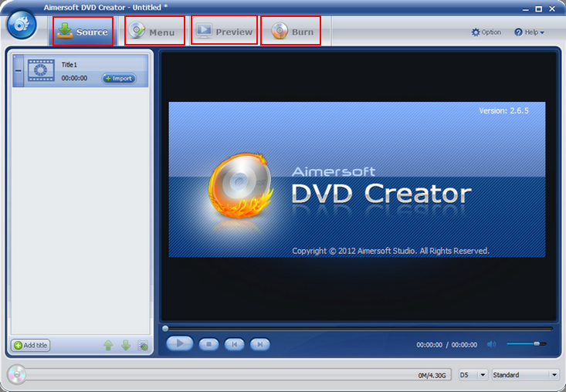This screenshot has height=392, width=566.
Task: Stop the video playback
Action: point(208,344)
